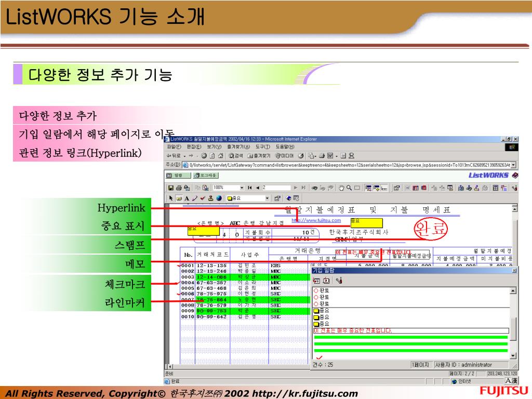The width and height of the screenshot is (532, 399).
Task: Open the http://www.fujitsu.com hyperlink
Action: click(x=316, y=220)
